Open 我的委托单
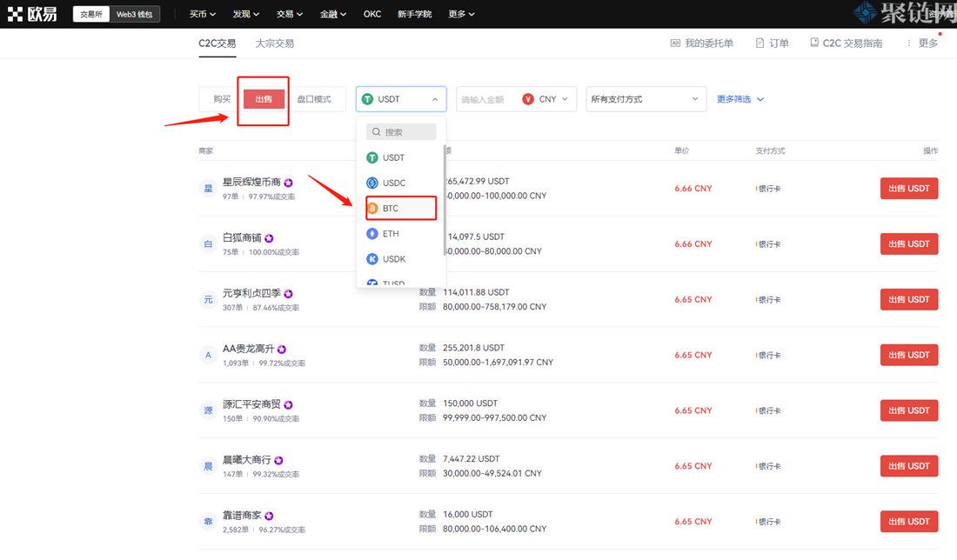Viewport: 957px width, 560px height. (702, 43)
